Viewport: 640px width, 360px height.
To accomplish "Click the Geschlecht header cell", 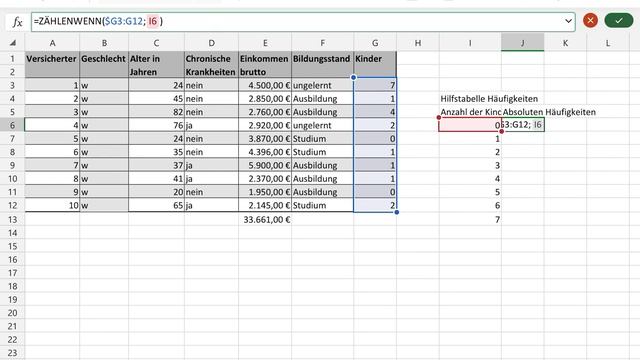I will tap(104, 65).
